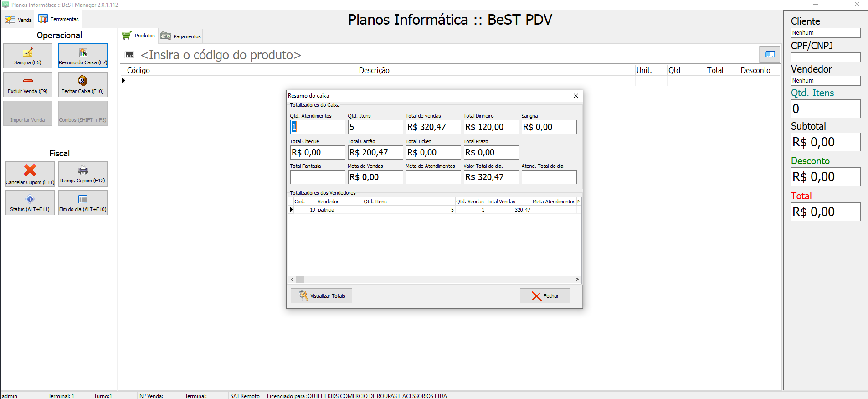Click the Qtd. Atendimentos field

pyautogui.click(x=318, y=127)
